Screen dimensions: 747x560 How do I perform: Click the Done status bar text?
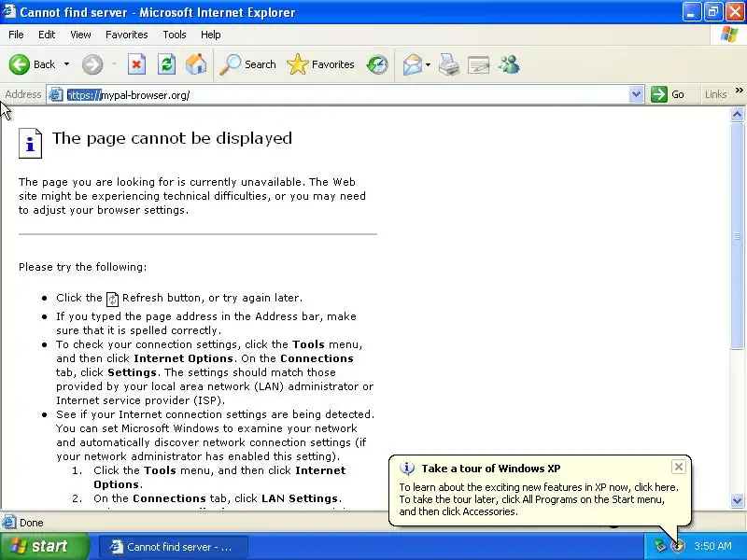pos(32,523)
